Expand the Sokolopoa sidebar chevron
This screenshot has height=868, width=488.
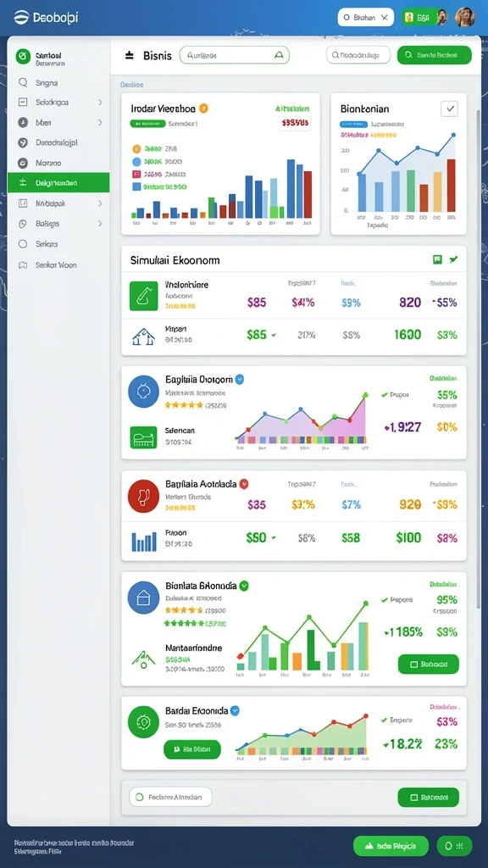click(100, 103)
